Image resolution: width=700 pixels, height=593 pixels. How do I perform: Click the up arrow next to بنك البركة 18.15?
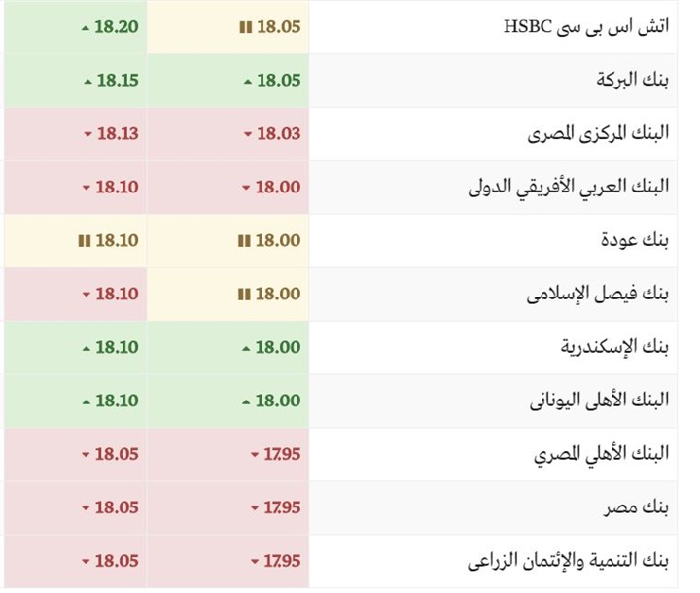point(87,81)
